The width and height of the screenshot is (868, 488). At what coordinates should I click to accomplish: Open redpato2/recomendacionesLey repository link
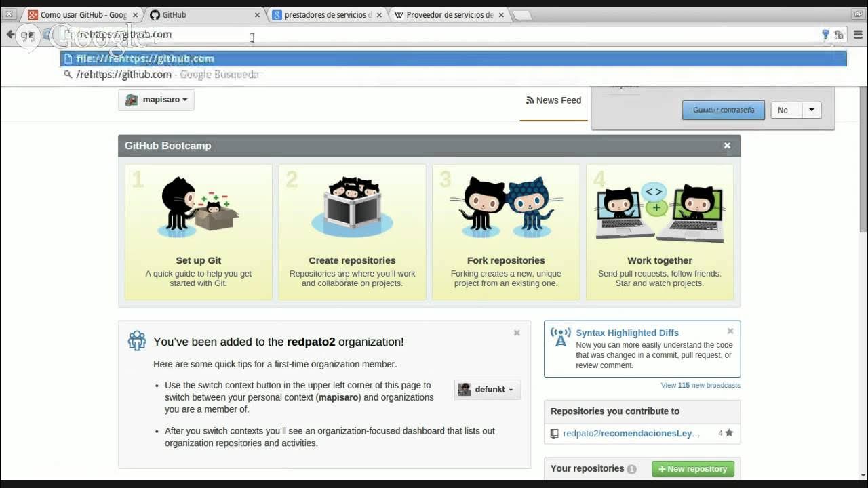coord(631,433)
